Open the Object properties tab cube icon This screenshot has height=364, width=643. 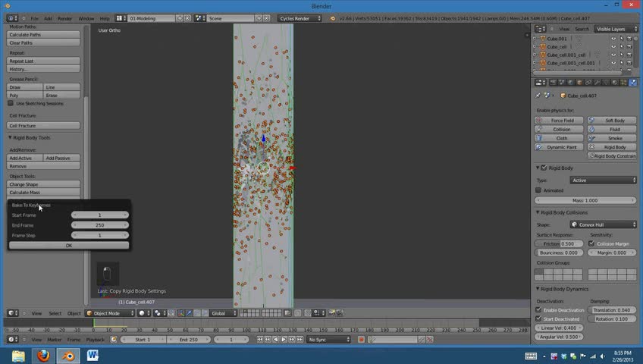pyautogui.click(x=579, y=83)
